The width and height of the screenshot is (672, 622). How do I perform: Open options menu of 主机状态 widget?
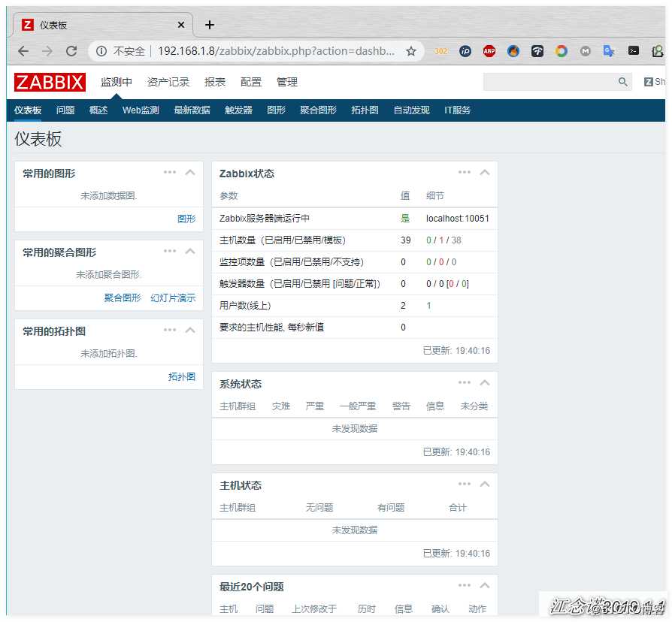coord(464,484)
